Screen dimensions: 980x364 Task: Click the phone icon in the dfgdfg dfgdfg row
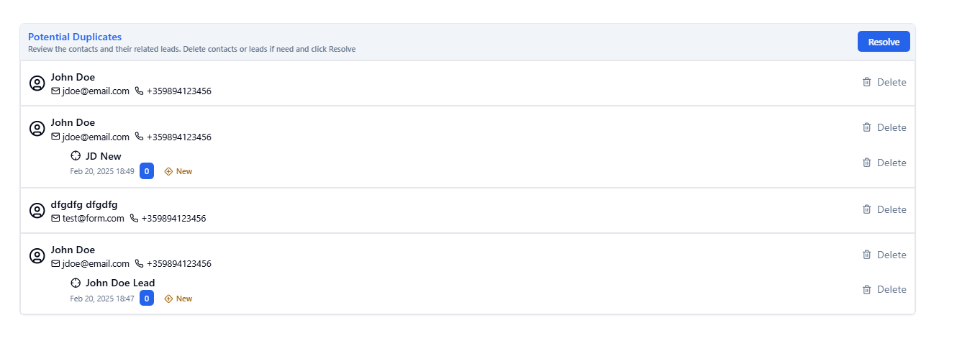(x=134, y=218)
